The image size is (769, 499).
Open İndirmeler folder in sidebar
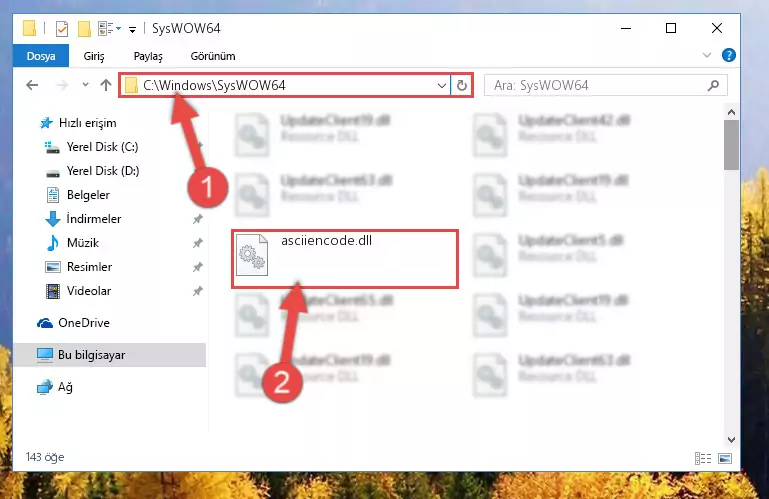(x=94, y=219)
